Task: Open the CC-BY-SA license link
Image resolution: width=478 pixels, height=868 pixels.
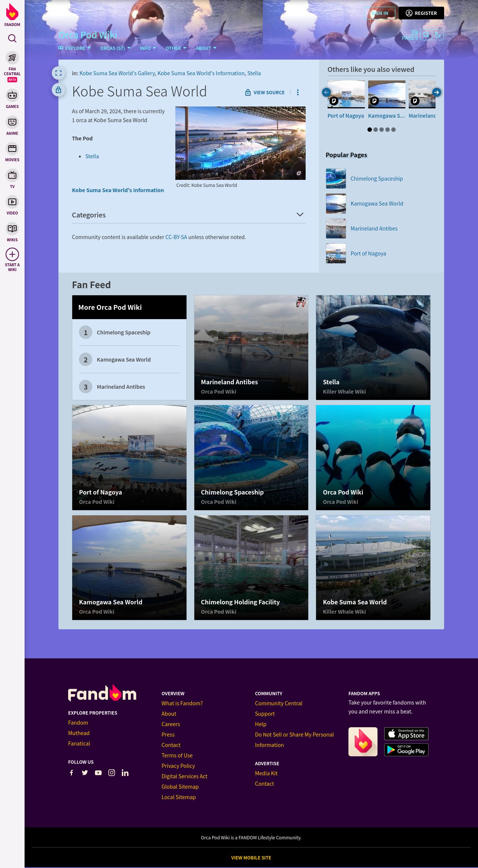Action: (176, 237)
